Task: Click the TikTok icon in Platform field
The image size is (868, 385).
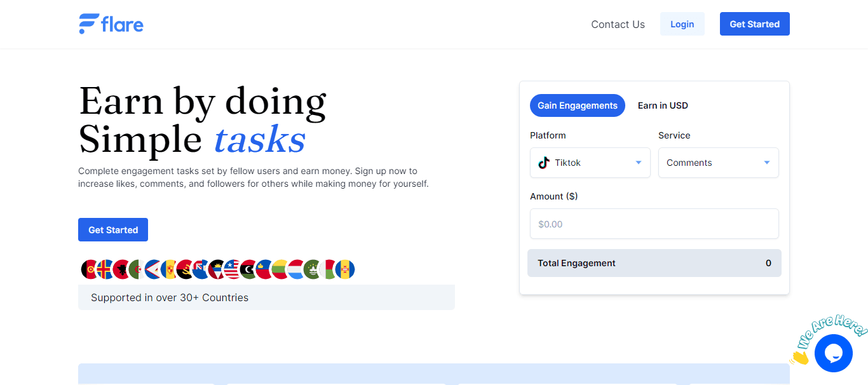Action: (x=543, y=163)
